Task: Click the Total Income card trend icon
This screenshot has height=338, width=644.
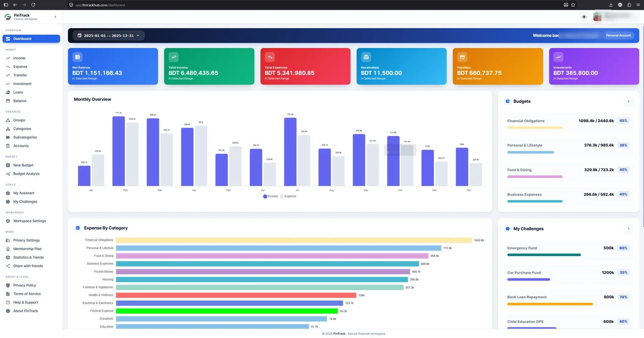Action: 174,57
